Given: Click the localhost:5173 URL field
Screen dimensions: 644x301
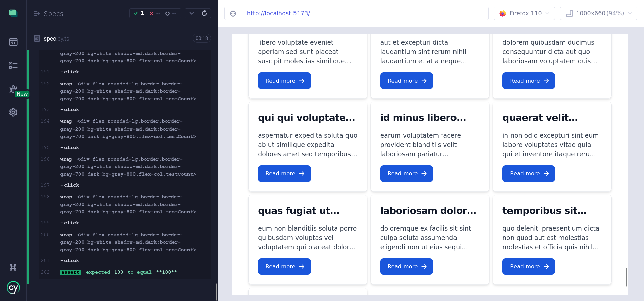Looking at the screenshot, I should (365, 13).
